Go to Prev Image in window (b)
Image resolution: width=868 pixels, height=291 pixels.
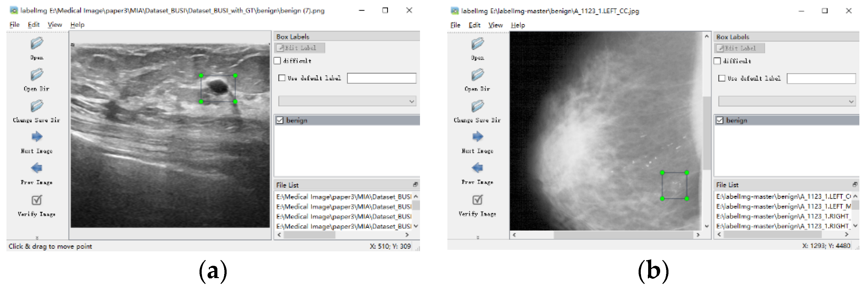(x=478, y=167)
